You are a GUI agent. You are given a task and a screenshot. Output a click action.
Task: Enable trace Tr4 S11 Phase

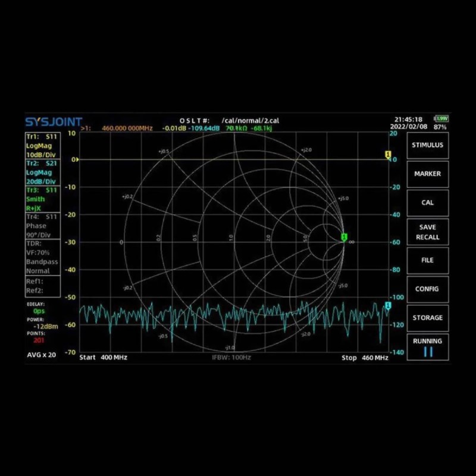42,226
